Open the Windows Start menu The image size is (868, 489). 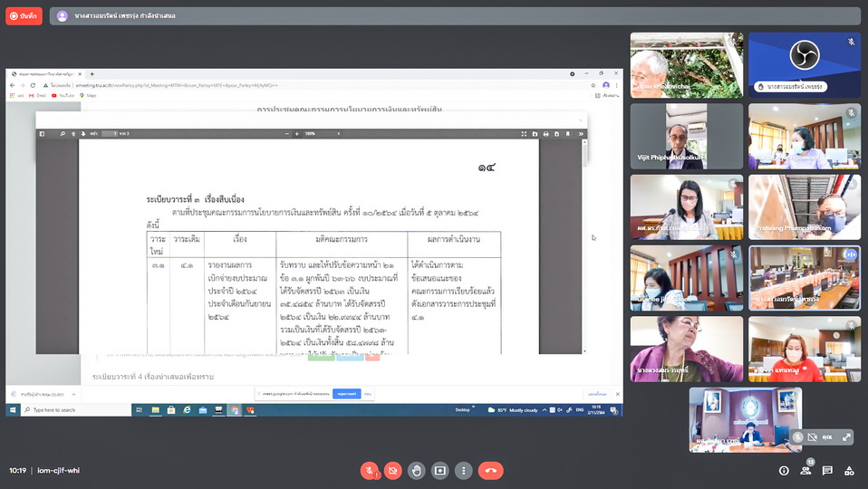[12, 410]
